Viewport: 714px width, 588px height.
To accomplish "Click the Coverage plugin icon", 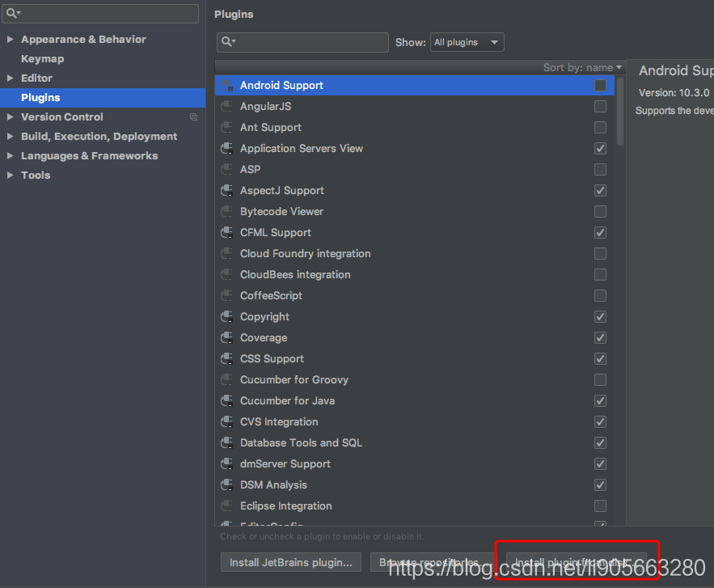I will click(226, 337).
